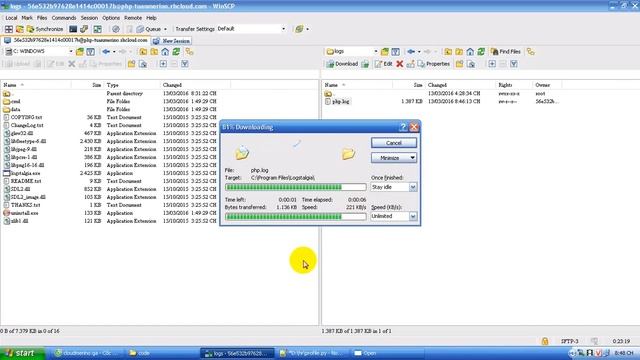The width and height of the screenshot is (640, 360).
Task: Click remote panel refresh icon
Action: tap(481, 52)
